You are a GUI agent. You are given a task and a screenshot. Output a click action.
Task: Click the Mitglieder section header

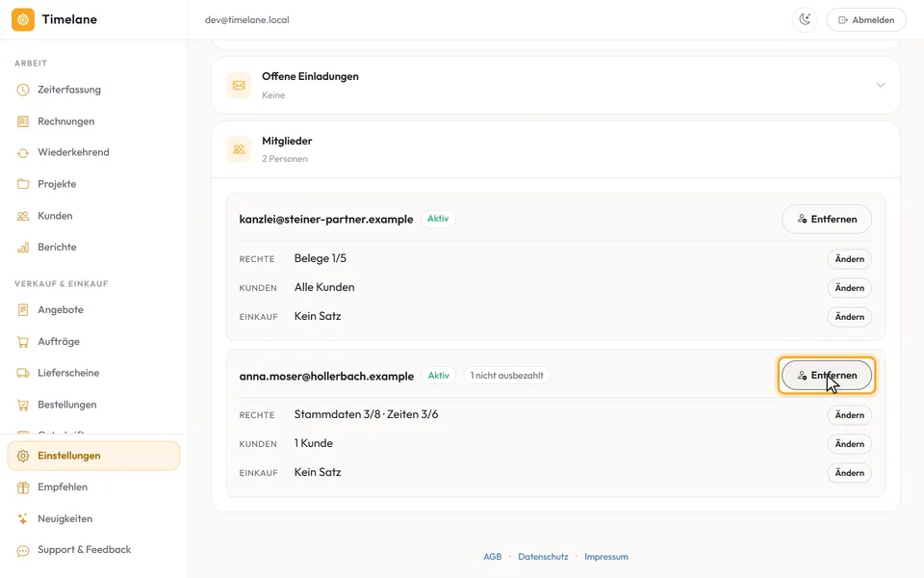click(555, 150)
